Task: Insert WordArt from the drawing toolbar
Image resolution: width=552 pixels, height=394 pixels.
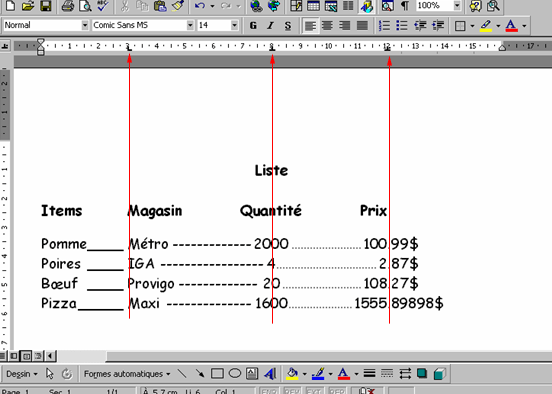Action: (x=270, y=374)
